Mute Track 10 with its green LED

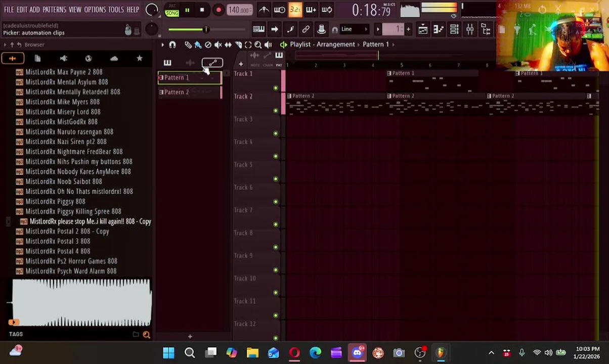click(276, 293)
